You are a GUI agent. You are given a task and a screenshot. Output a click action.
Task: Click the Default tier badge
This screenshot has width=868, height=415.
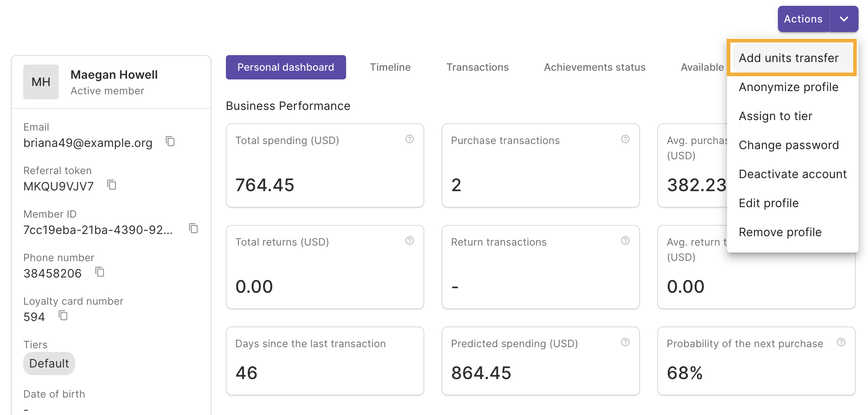tap(49, 363)
